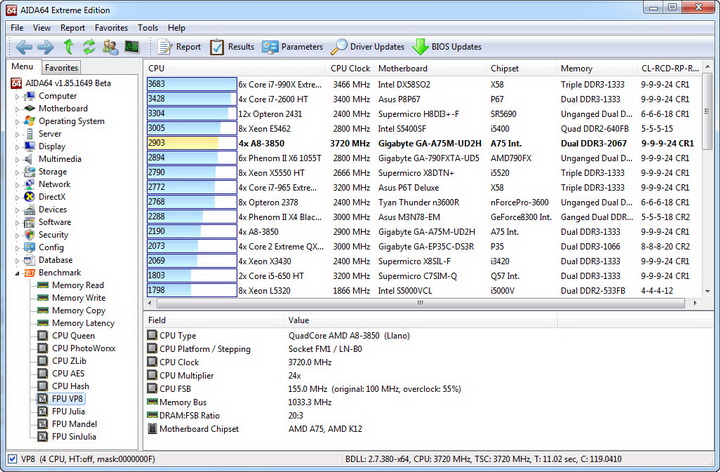720x472 pixels.
Task: Open the FPU Julia benchmark
Action: [68, 411]
